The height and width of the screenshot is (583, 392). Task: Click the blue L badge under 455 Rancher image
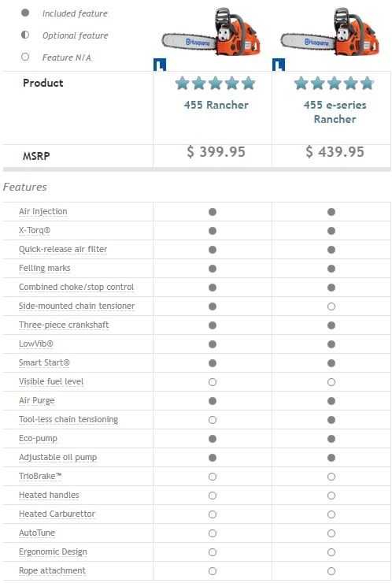tap(160, 65)
